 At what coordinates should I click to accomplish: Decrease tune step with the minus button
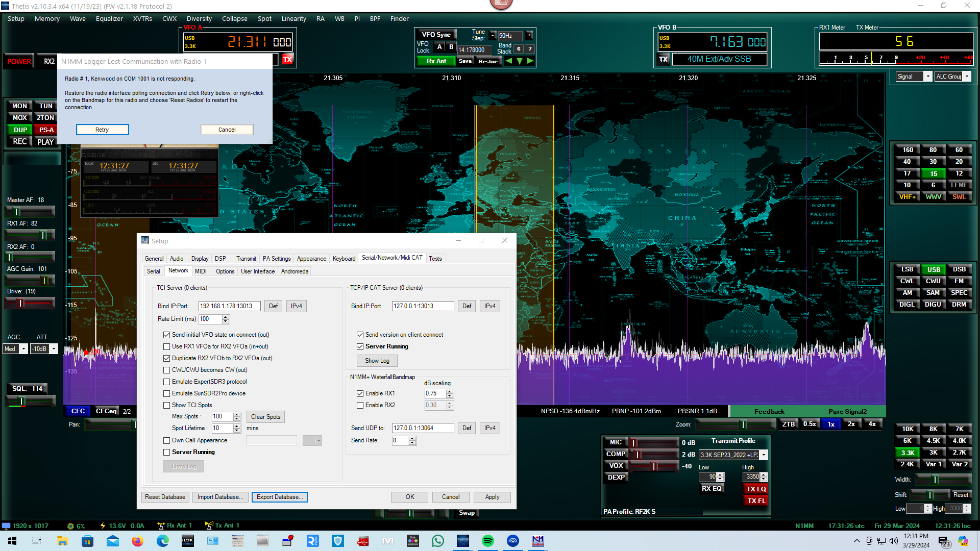tap(493, 35)
